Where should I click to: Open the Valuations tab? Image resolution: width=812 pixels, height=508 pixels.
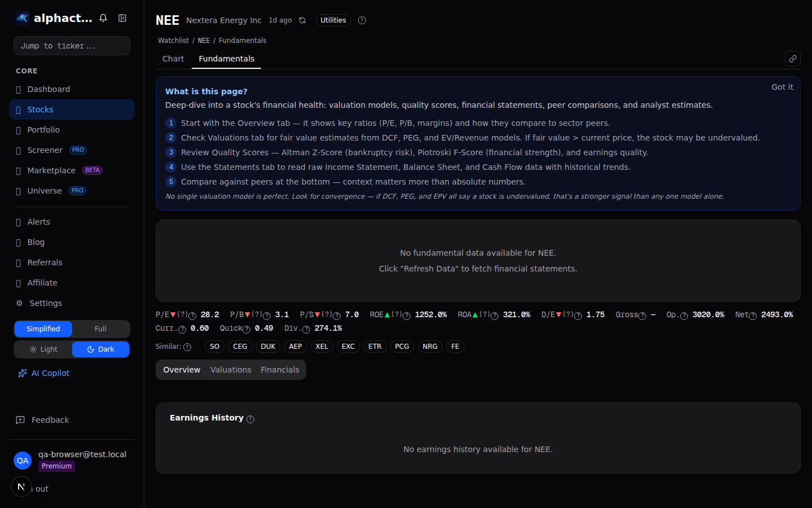[x=231, y=370]
